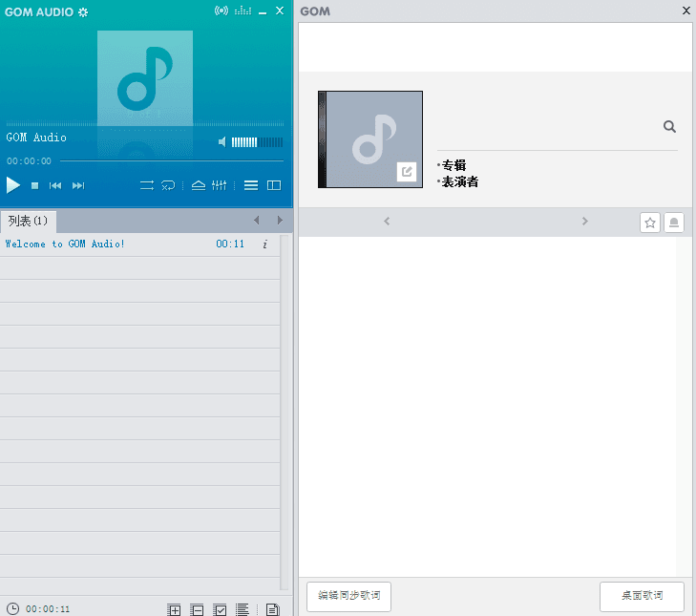Toggle the spectrum visualizer icon
Screen dimensions: 696x616
pos(243,11)
